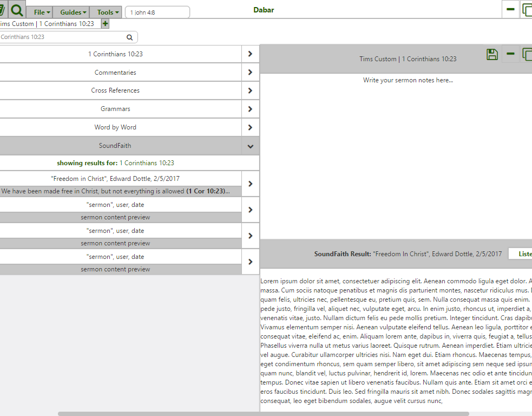Click the Grammars row label
Screen dimensions: 532x416
point(115,109)
